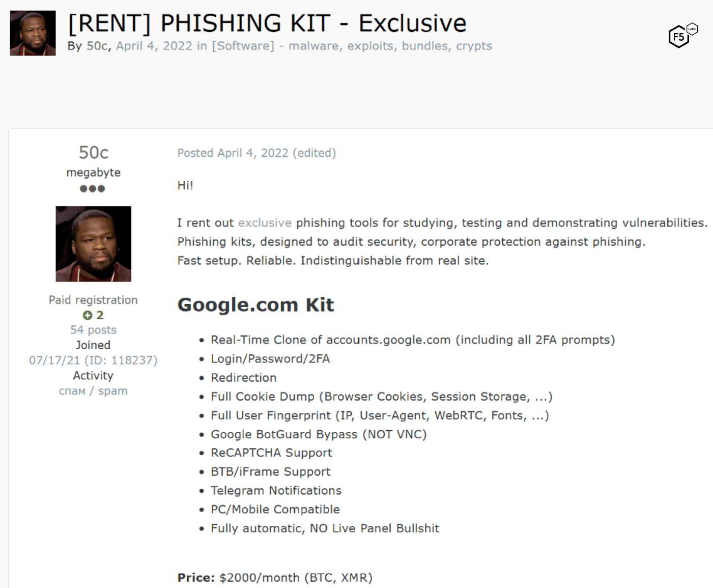Click the author name 50c in the byline

[x=97, y=46]
